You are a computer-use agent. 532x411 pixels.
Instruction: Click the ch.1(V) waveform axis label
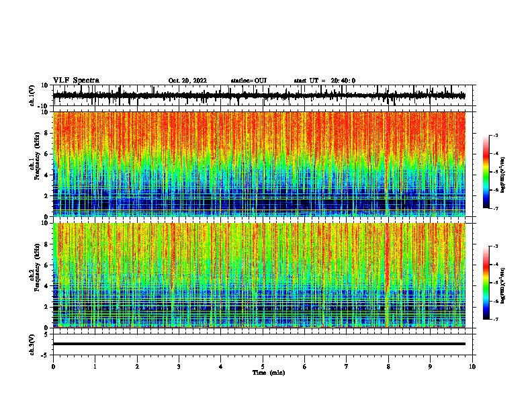tap(32, 95)
